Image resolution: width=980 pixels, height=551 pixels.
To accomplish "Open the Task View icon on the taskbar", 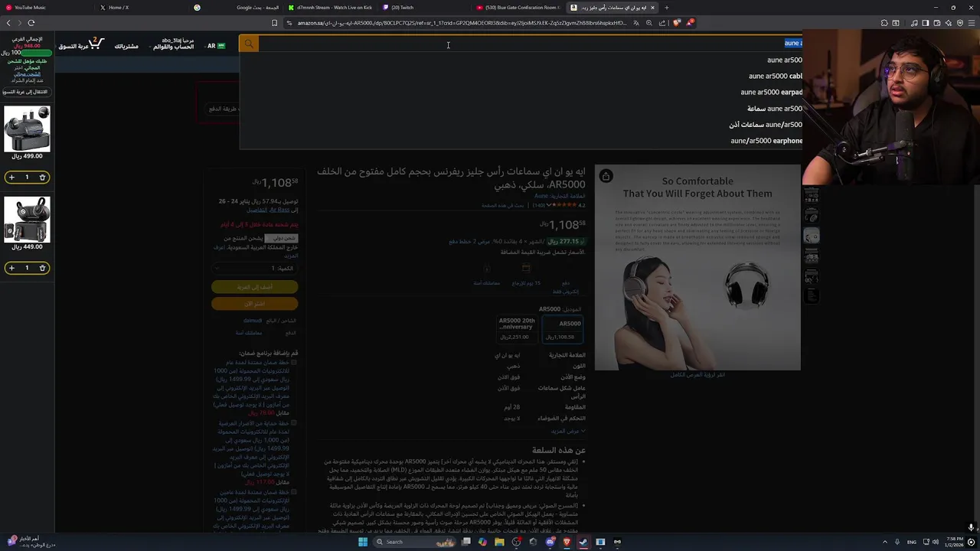I will pyautogui.click(x=465, y=542).
